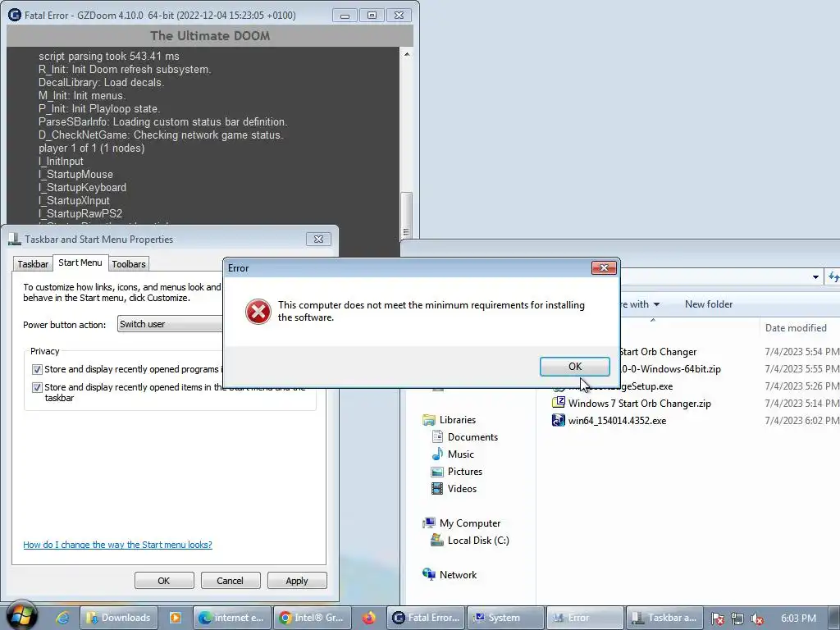Open Local Disk (C:)
Screen dimensions: 840x630
(x=478, y=541)
